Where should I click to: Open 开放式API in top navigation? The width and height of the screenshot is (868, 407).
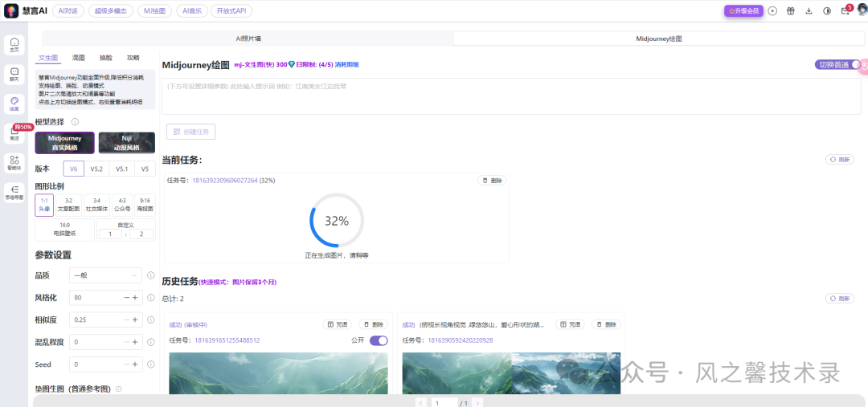(231, 10)
